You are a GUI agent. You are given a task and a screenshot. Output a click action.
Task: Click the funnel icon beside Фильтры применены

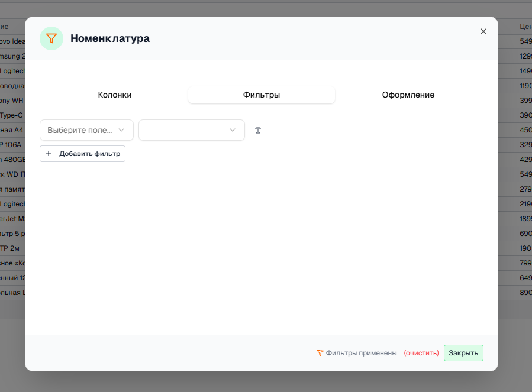[320, 353]
